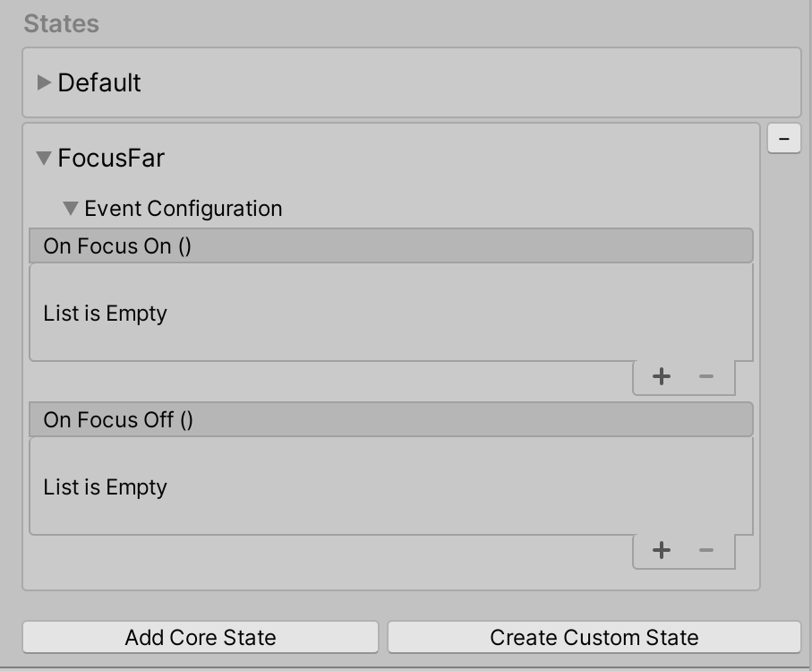Remove the FocusFar state with the minus button

coord(784,139)
